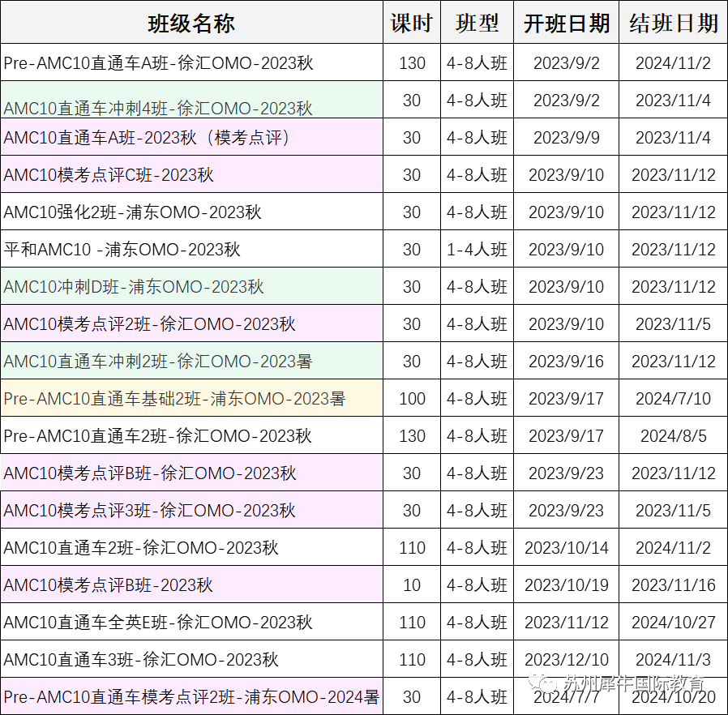Image resolution: width=728 pixels, height=715 pixels.
Task: Select Pre-AMC10直通车A班-徐汇OMO-2023秋 cell
Action: 191,62
